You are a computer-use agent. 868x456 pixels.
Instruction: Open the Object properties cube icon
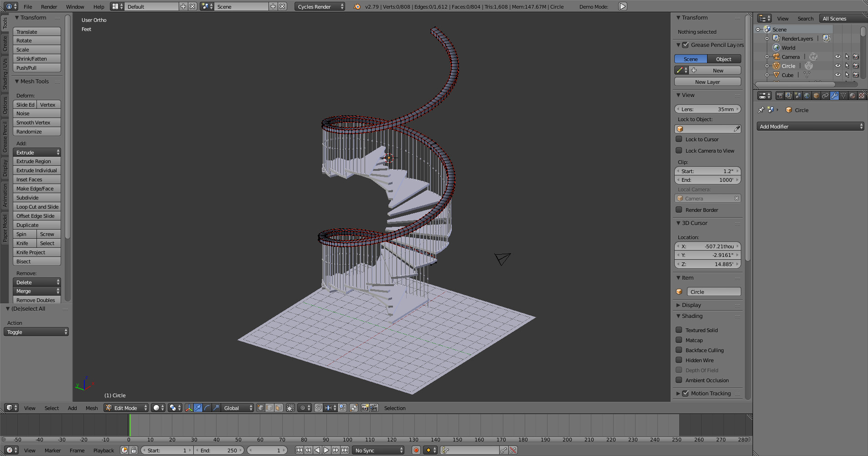816,96
